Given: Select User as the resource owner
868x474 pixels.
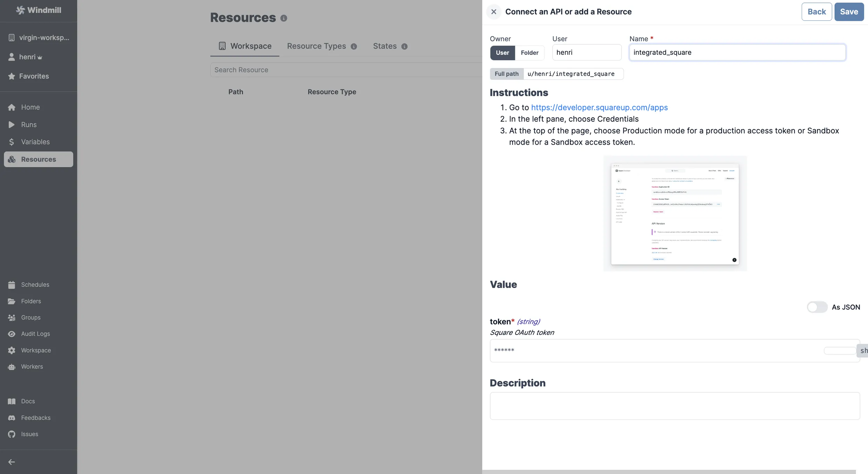Looking at the screenshot, I should pos(502,53).
